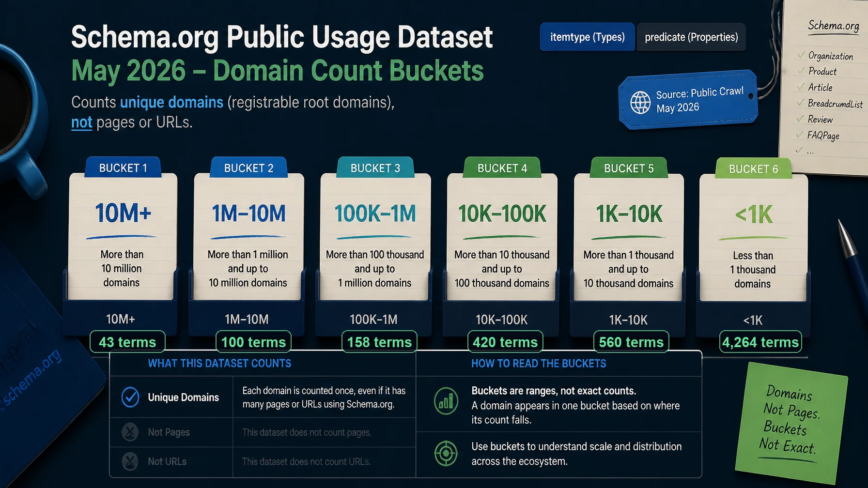Click the 'Unique Domains' row label
Viewport: 868px width, 488px height.
click(x=183, y=397)
